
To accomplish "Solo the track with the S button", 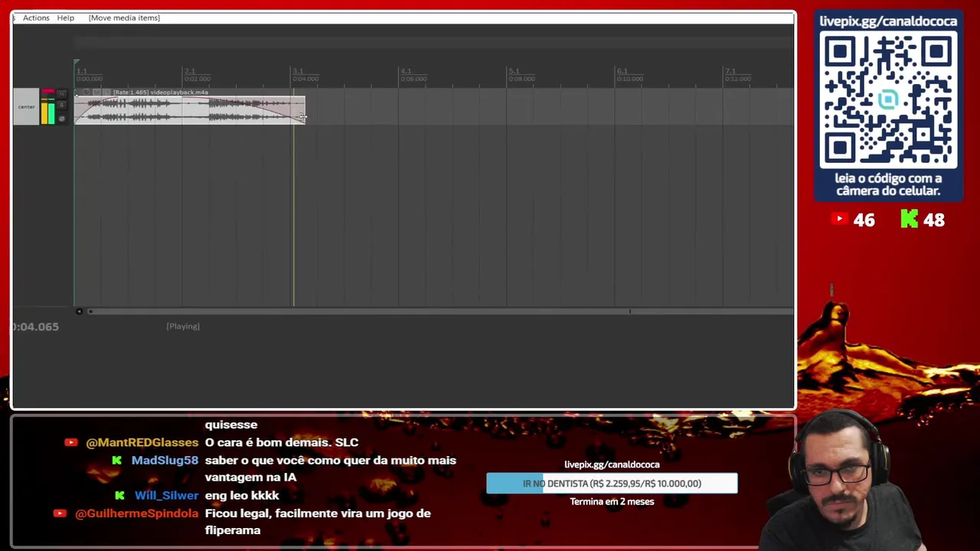I will (x=61, y=105).
